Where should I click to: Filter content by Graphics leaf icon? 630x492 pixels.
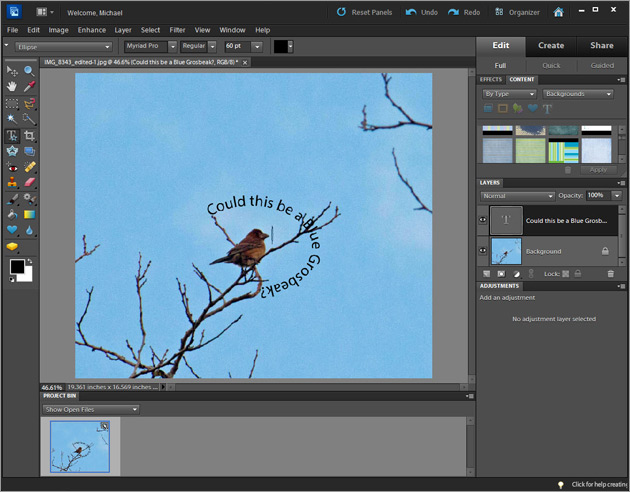(x=518, y=108)
